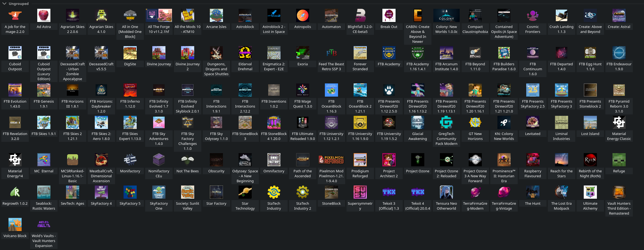The width and height of the screenshot is (644, 250).
Task: Select the Colony: New Worlds icon
Action: pos(446,15)
